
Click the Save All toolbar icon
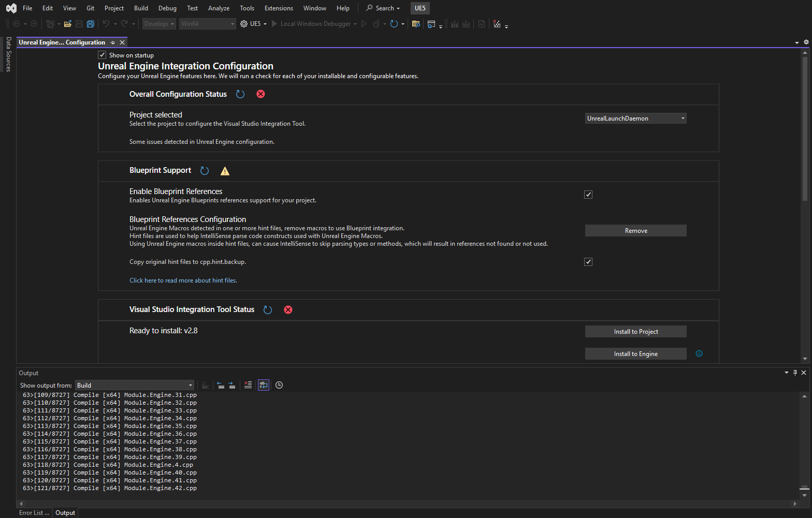pos(90,24)
